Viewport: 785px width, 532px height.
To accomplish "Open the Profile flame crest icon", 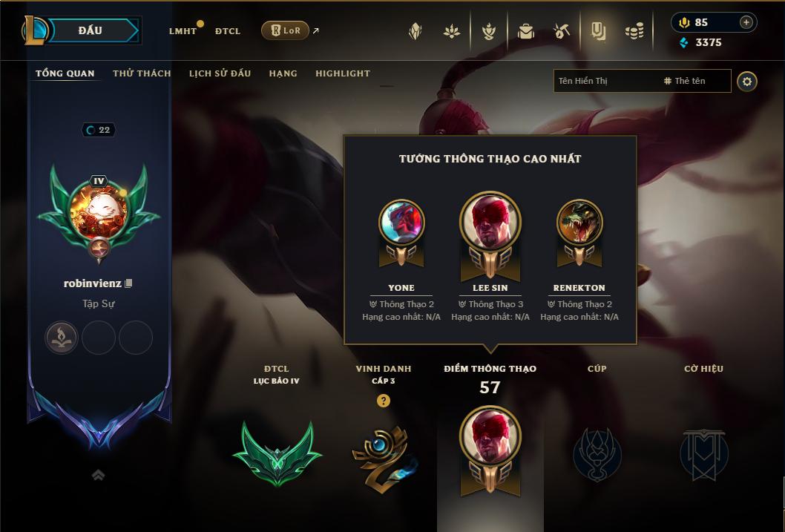I will point(489,31).
